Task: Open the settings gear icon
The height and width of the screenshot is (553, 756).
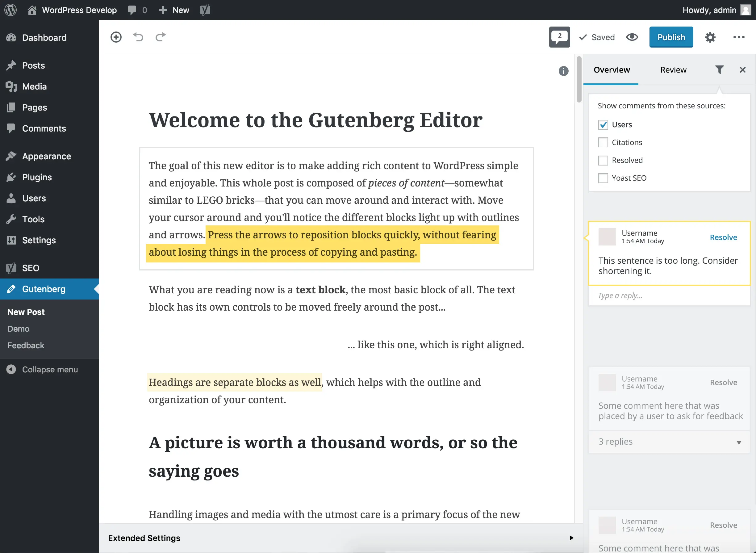Action: pos(710,37)
